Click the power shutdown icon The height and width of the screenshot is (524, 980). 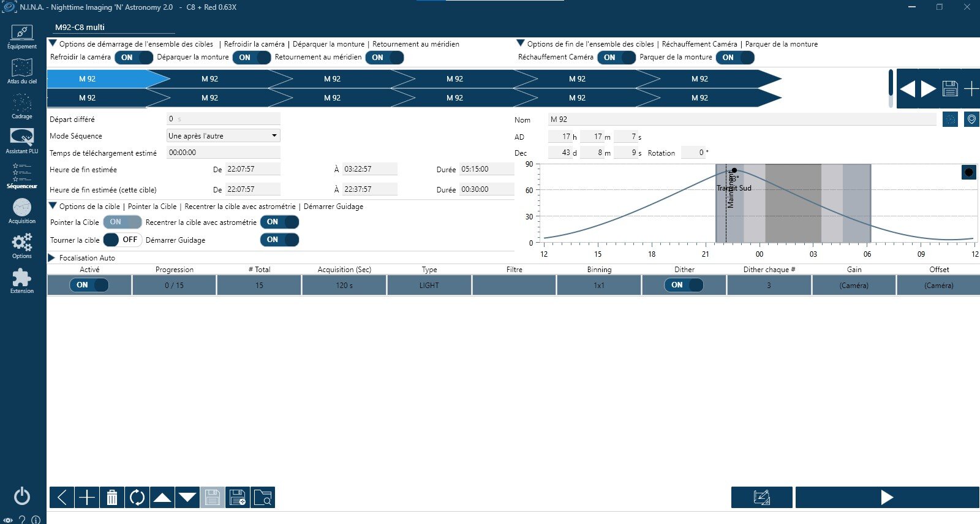point(22,496)
